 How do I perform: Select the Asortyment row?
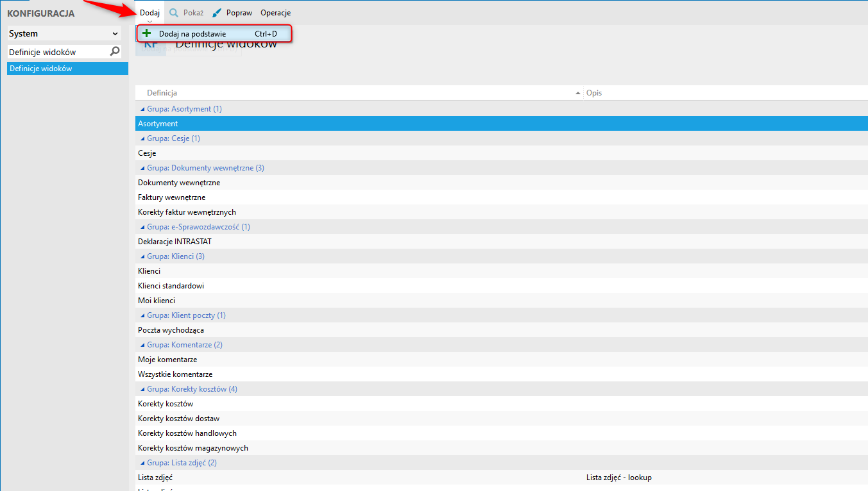(x=502, y=124)
